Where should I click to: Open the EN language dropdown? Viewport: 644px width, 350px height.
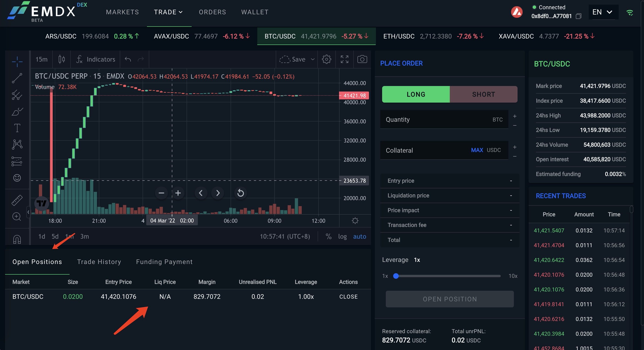(x=603, y=12)
